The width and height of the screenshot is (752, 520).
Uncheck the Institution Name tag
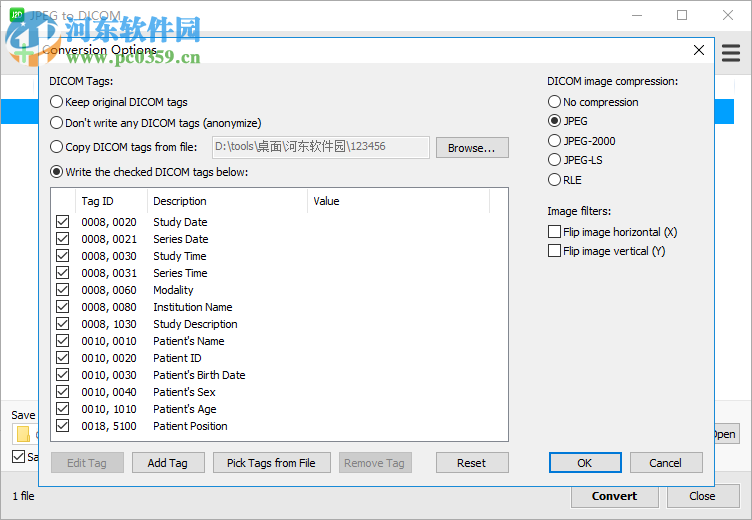[x=62, y=307]
